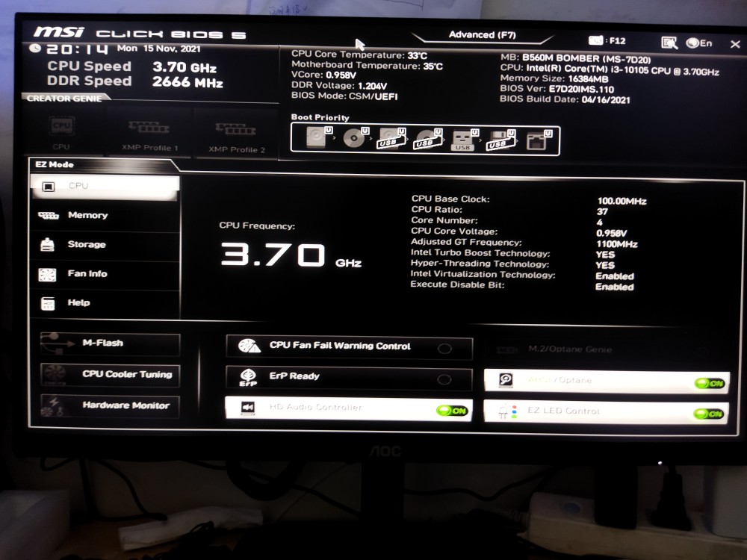The width and height of the screenshot is (747, 560).
Task: Click the large CPU Frequency 3.70 GHz
Action: 291,255
